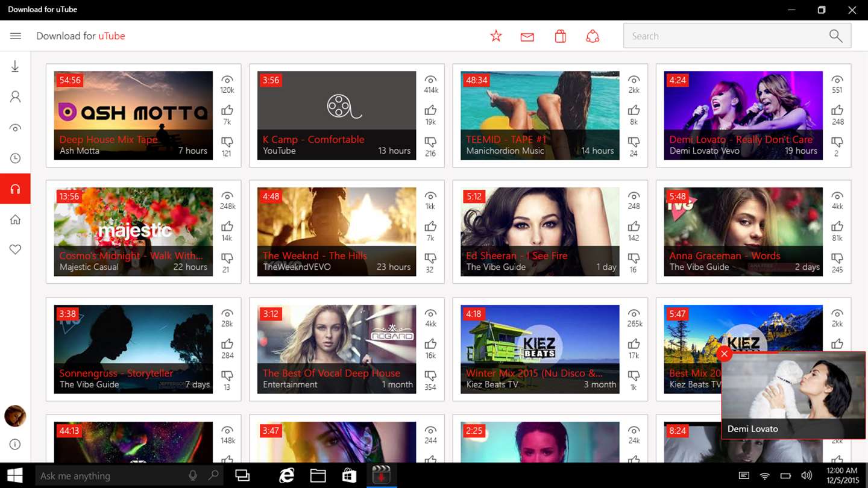Click the red support icon beside shopping bag
The image size is (868, 488).
point(593,36)
